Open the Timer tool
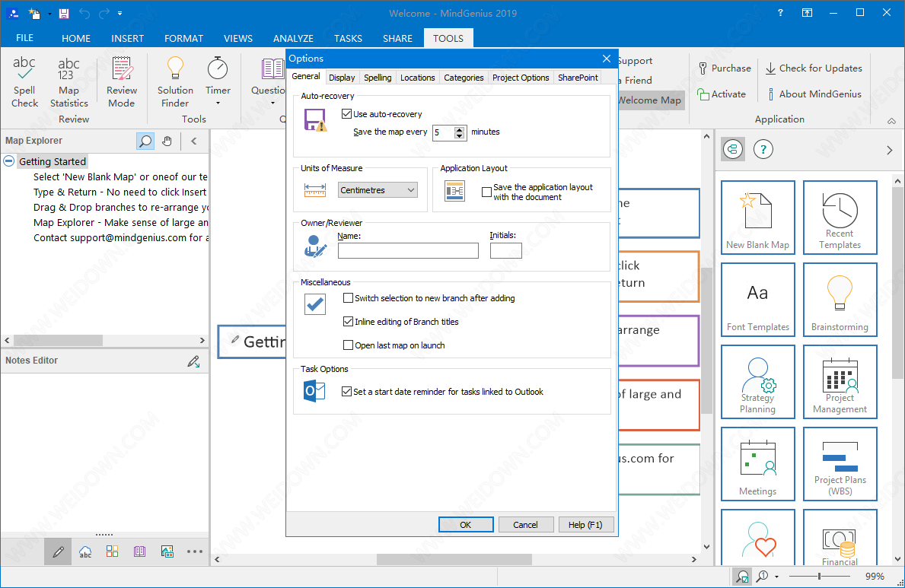 click(218, 82)
